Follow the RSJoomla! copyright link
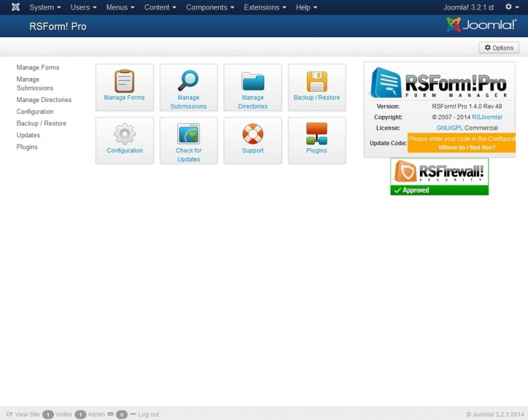Image resolution: width=528 pixels, height=420 pixels. tap(487, 117)
